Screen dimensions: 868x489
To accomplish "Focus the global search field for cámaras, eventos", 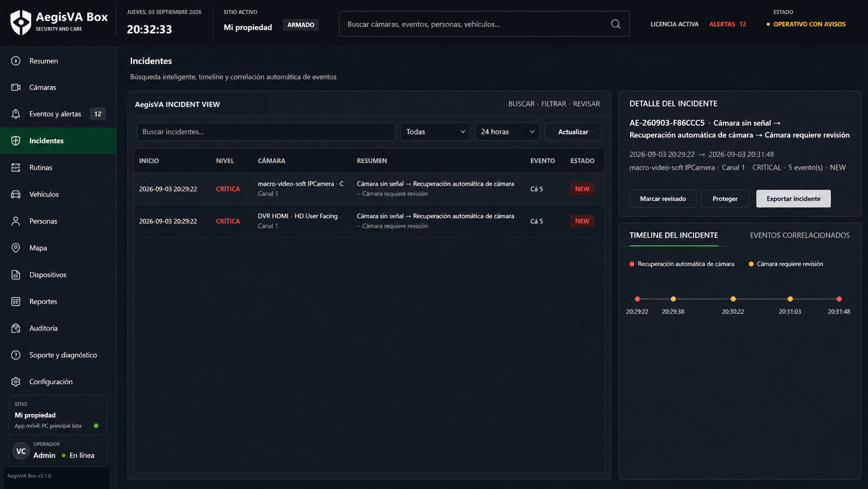I will tap(484, 24).
